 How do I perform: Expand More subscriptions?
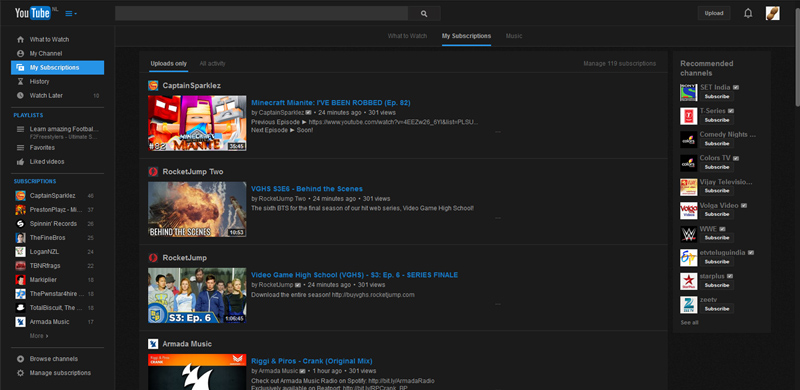click(x=39, y=336)
